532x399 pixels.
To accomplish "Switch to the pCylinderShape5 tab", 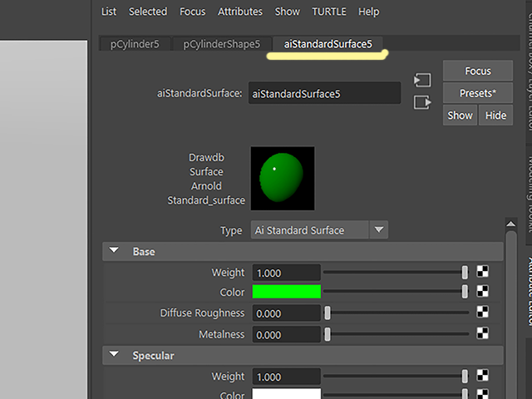I will tap(222, 44).
